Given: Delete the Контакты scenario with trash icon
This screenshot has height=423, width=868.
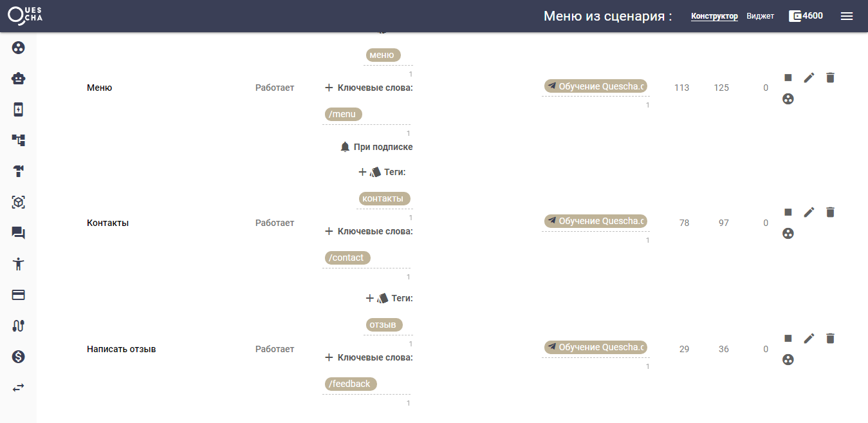Looking at the screenshot, I should click(x=830, y=212).
